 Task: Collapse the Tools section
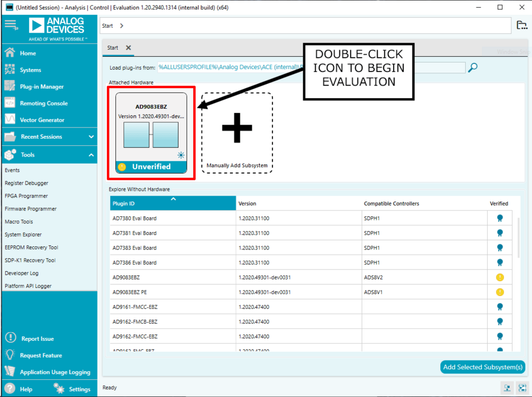(x=91, y=155)
